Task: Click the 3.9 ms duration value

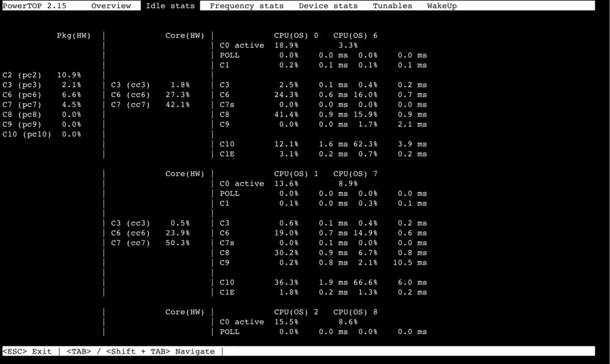Action: coord(412,145)
